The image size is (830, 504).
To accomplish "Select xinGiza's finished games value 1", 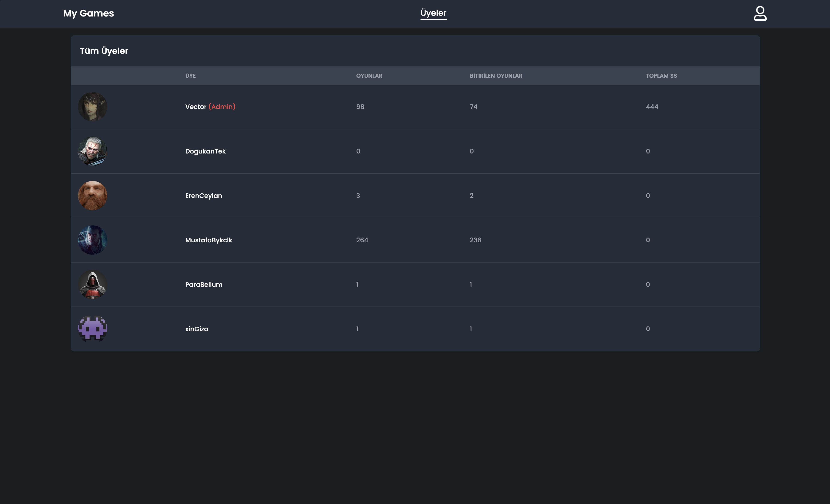I will [x=471, y=329].
